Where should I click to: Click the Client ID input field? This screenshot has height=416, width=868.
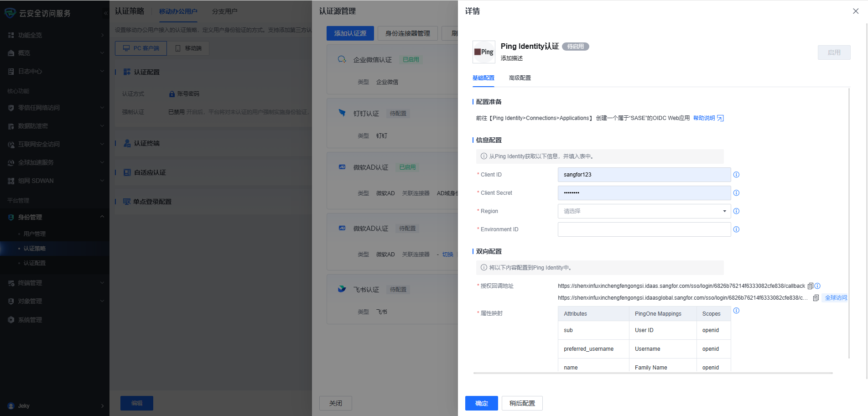644,175
